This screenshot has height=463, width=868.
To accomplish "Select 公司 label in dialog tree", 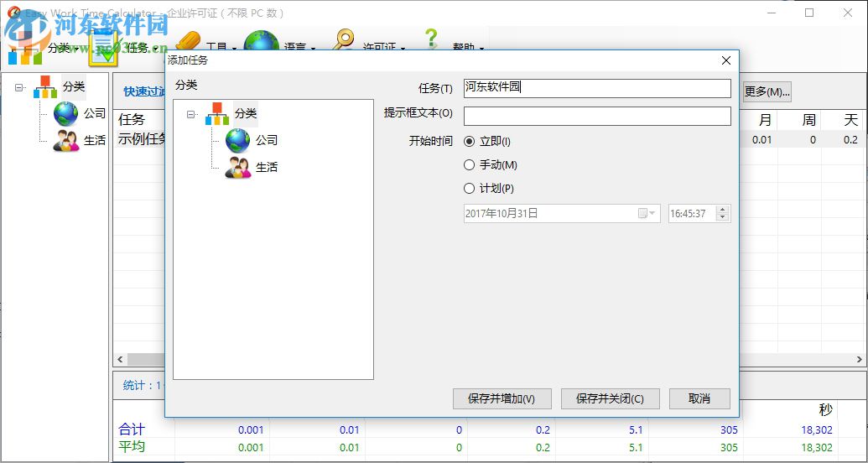I will click(266, 141).
